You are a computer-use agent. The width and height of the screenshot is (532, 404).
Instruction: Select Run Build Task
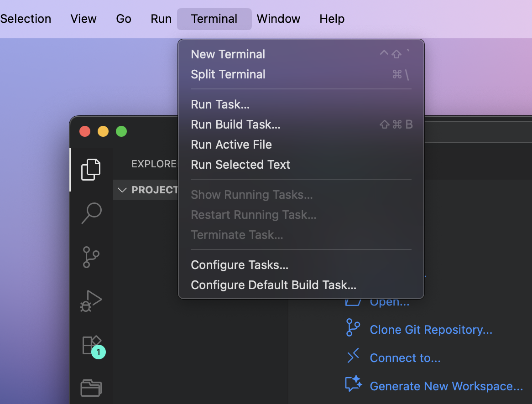coord(235,124)
